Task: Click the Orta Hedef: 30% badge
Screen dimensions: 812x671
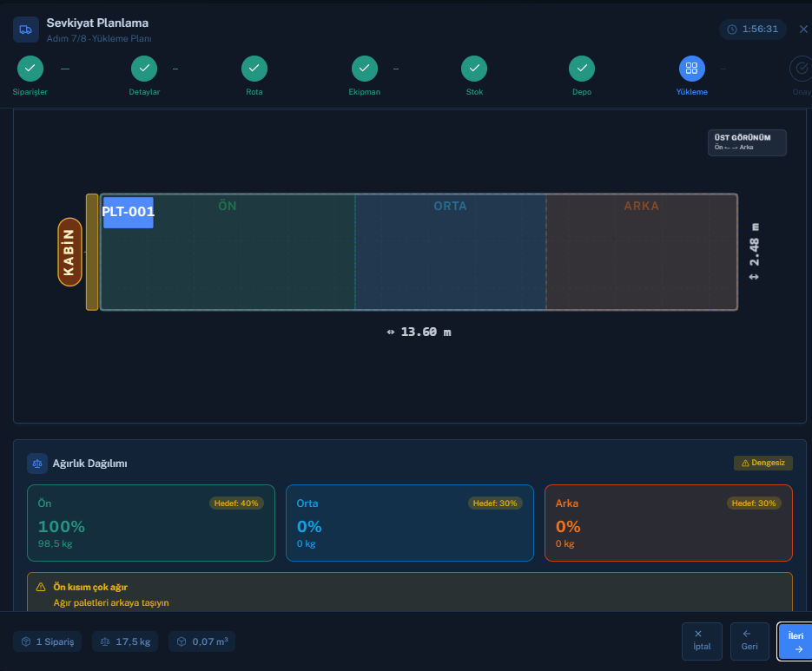Action: click(x=495, y=503)
